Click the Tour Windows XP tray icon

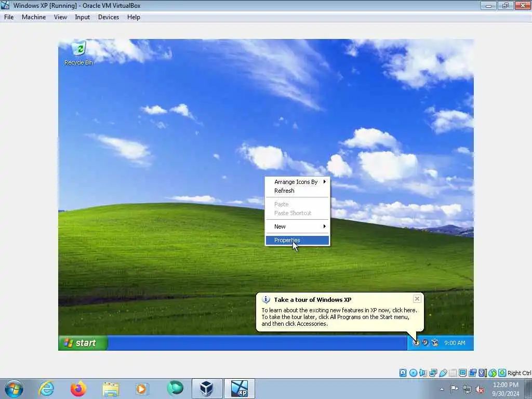[416, 343]
